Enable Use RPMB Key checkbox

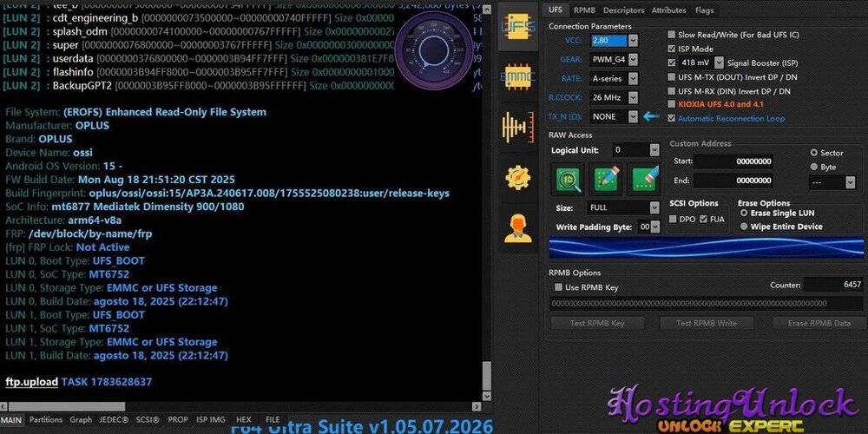558,287
